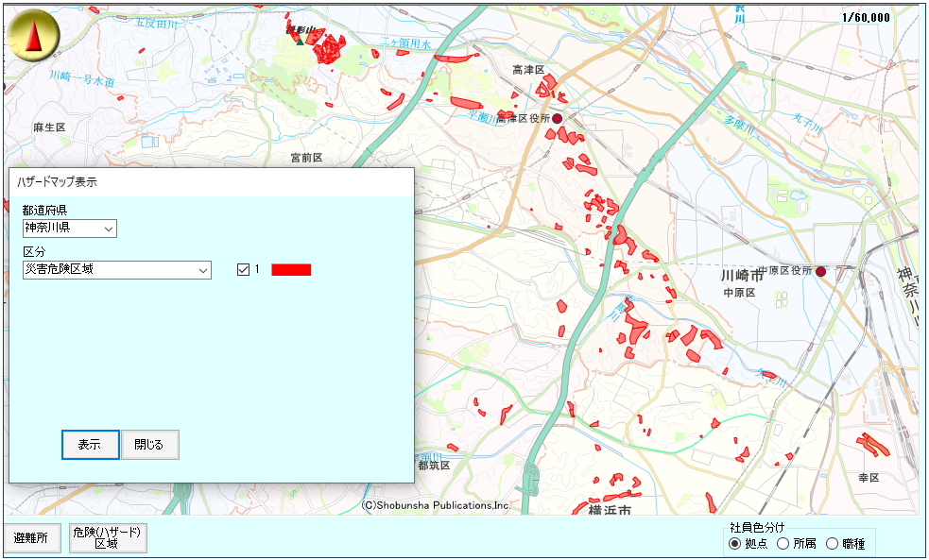The image size is (929, 560).
Task: Uncheck the checkbox labeled 1
Action: 243,270
